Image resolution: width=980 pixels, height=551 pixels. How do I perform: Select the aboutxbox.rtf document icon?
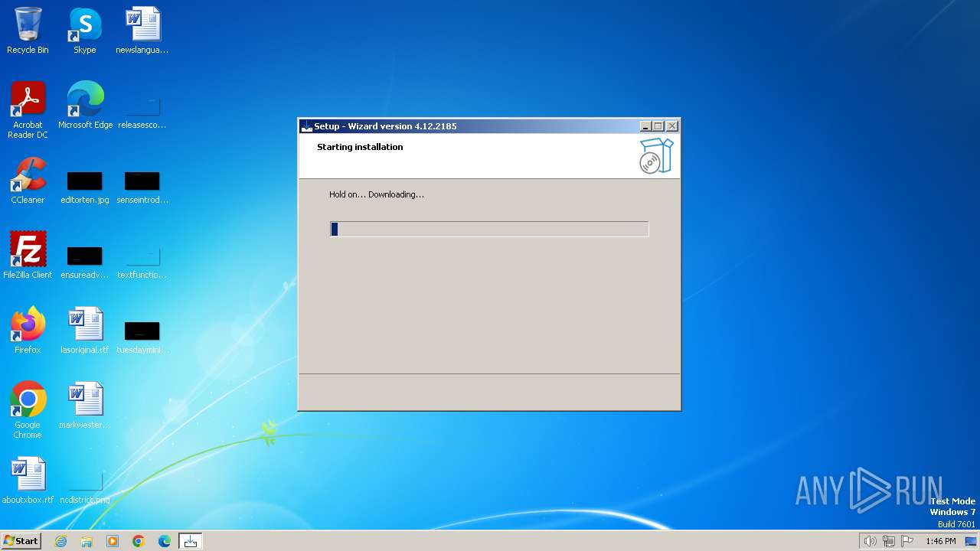(x=28, y=480)
